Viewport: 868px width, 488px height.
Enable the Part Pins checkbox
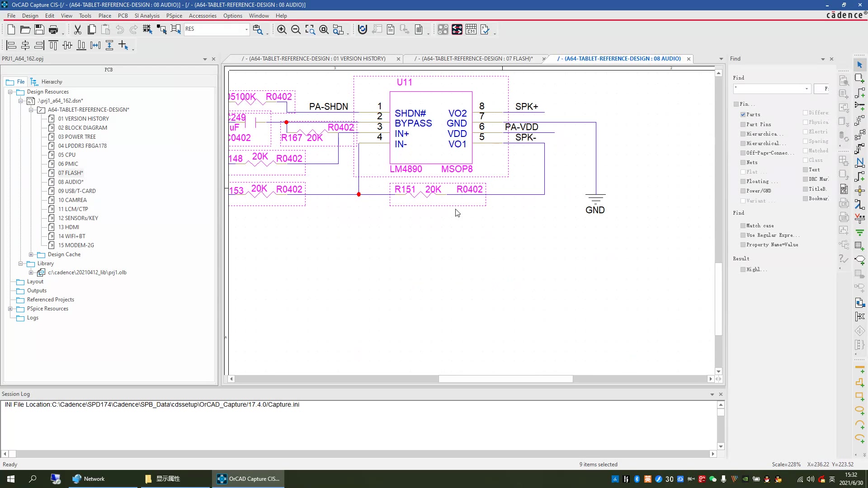(x=743, y=124)
